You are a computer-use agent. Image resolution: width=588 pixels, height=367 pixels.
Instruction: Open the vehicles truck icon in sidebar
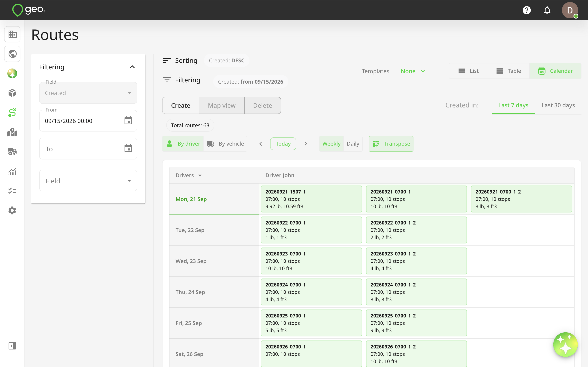(x=12, y=152)
